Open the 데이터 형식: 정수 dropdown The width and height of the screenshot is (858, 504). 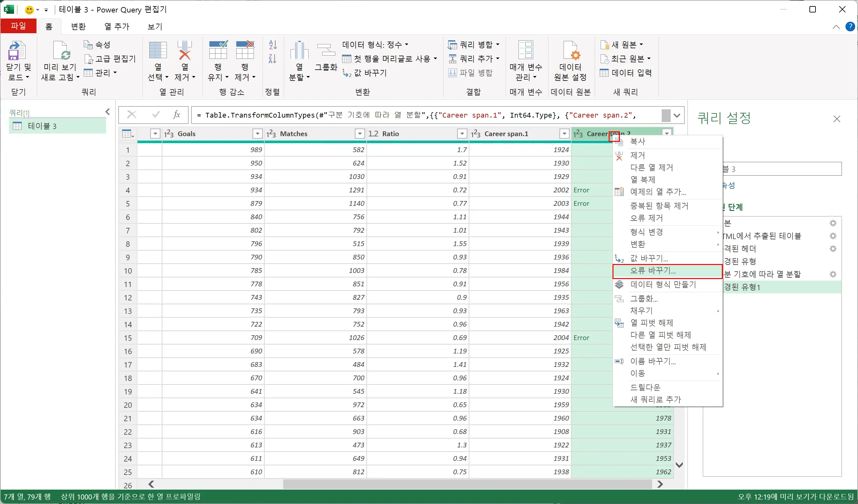pos(375,44)
